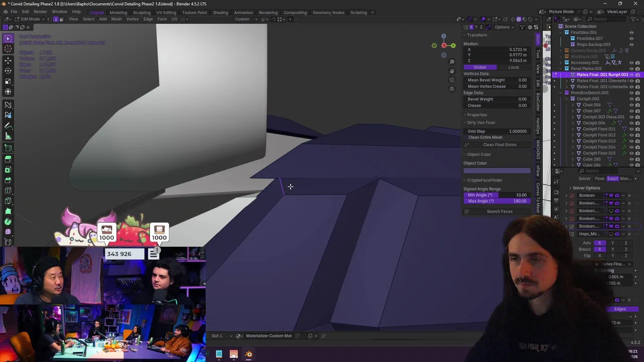
Task: Adjust the Min Angle slider
Action: pos(497,195)
